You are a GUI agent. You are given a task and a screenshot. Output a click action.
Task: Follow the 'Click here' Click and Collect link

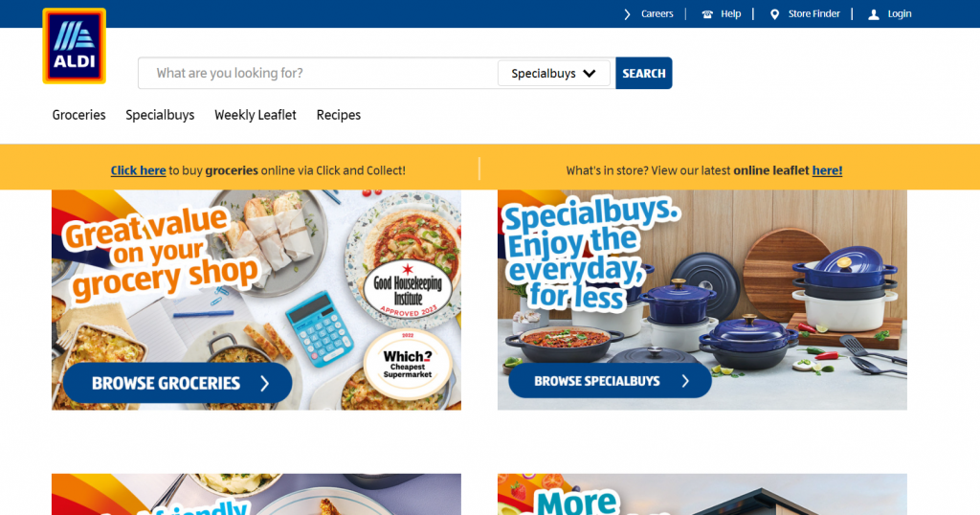point(138,170)
